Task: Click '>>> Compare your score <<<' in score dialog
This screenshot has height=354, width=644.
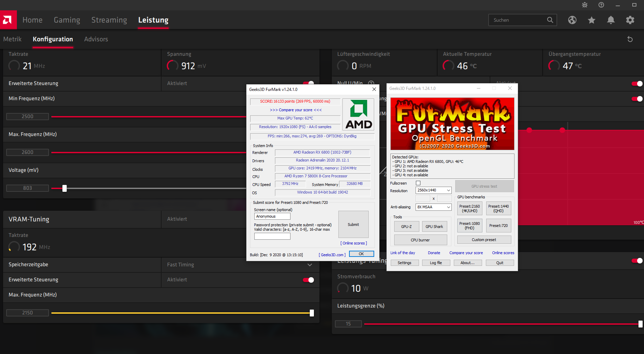Action: tap(296, 110)
